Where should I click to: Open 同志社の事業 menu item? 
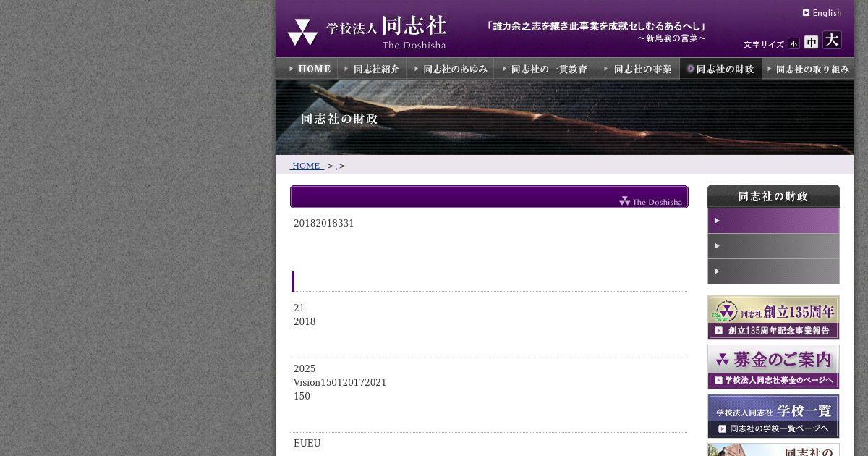(x=637, y=69)
